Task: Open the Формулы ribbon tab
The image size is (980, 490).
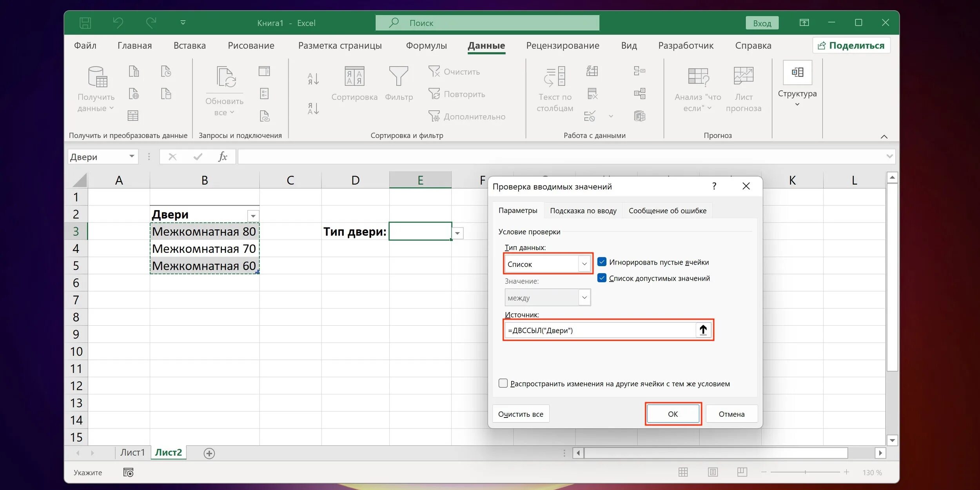Action: pyautogui.click(x=426, y=45)
